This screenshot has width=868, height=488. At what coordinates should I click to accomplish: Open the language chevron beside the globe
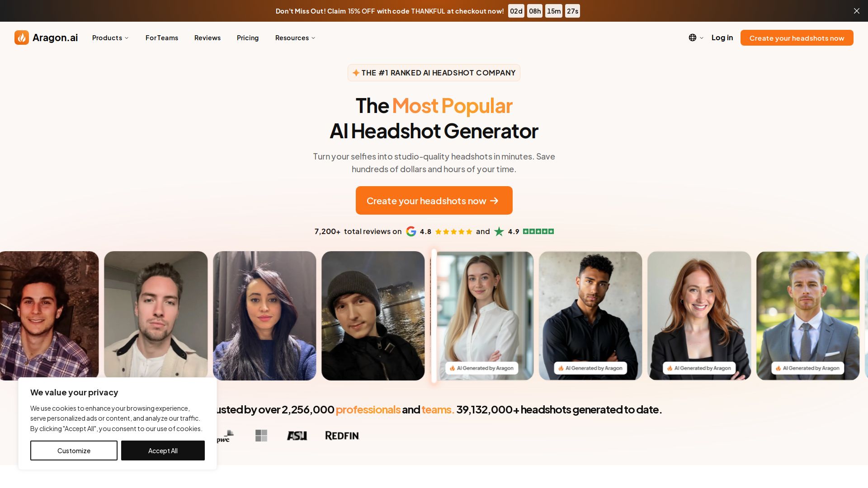[x=702, y=38]
